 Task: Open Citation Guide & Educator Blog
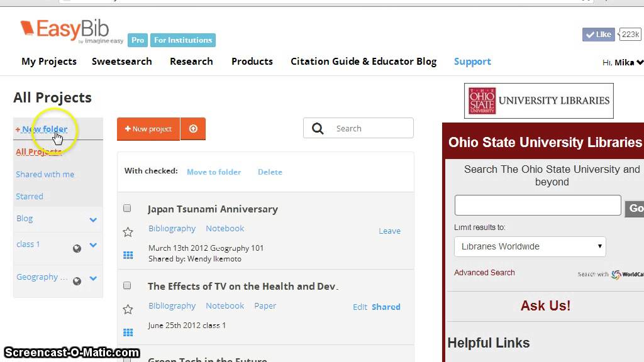point(364,62)
